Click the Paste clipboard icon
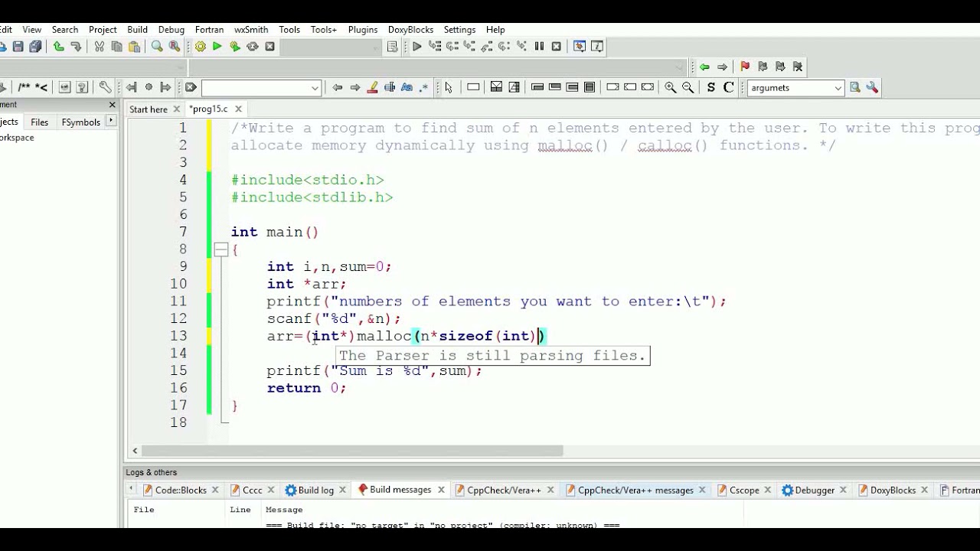Viewport: 980px width, 551px height. point(134,47)
